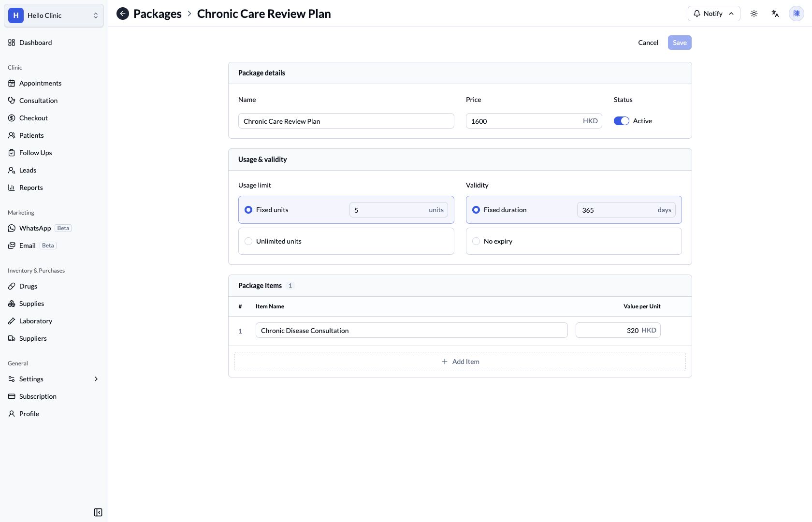Click the units field showing 5
812x522 pixels.
pos(399,210)
